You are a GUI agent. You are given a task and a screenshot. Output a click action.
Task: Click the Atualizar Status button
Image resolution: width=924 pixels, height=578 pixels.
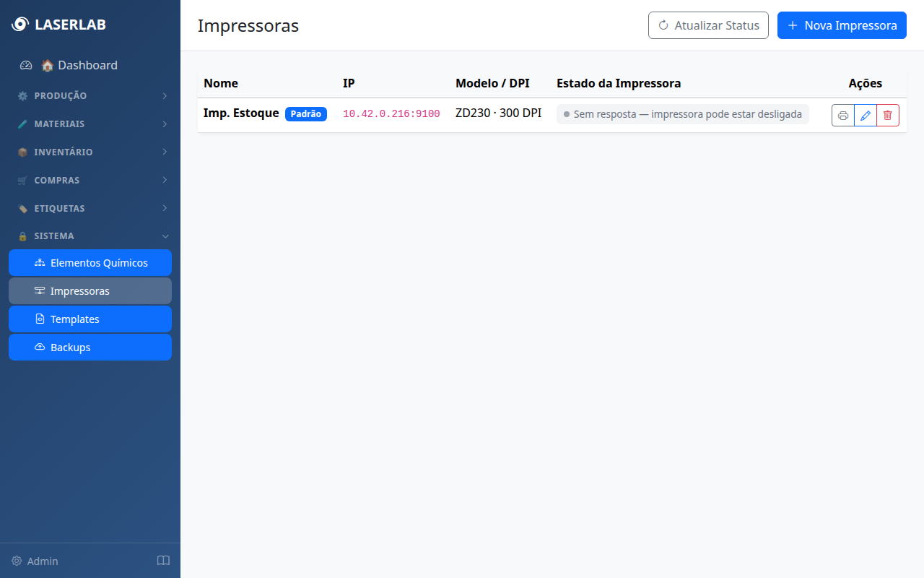pyautogui.click(x=708, y=25)
